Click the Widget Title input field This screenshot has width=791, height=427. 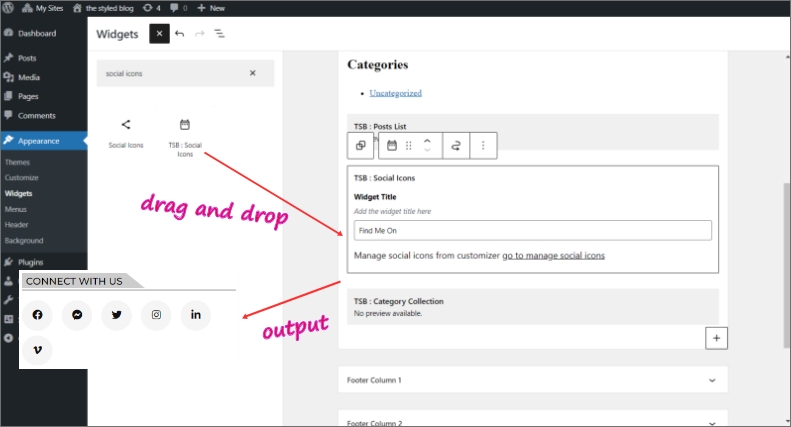point(532,231)
